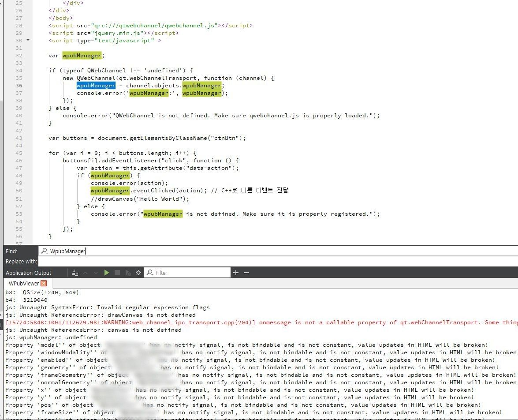This screenshot has width=518, height=420.
Task: Click highlighted wpubManager in var declaration
Action: (x=82, y=56)
